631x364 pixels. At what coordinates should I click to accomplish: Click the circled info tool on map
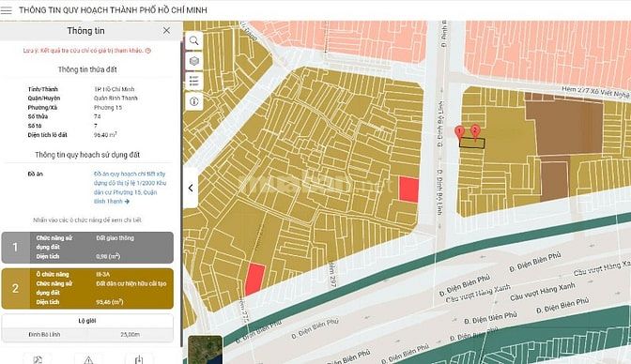[194, 101]
